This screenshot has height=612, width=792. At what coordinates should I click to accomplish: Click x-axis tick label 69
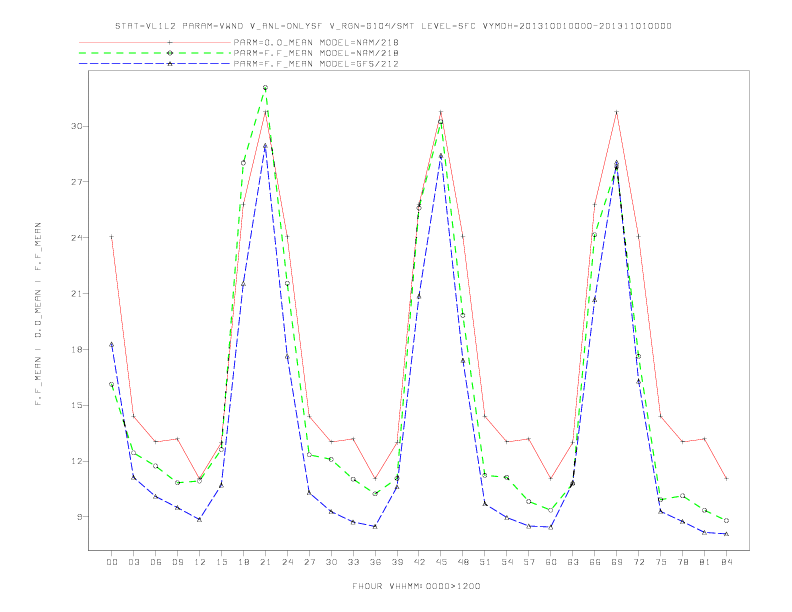pos(617,562)
